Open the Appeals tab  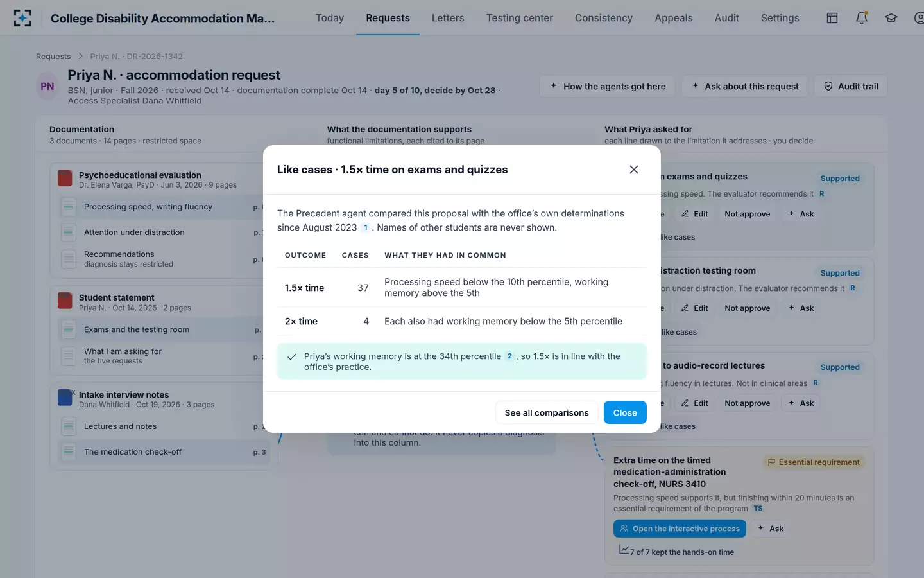click(674, 18)
